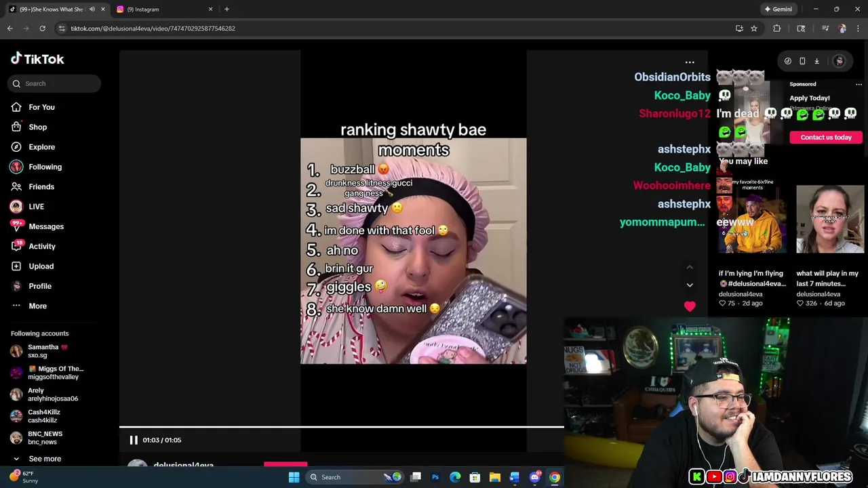Screen dimensions: 868x488
Task: Switch to the Instagram browser tab
Action: coord(165,9)
